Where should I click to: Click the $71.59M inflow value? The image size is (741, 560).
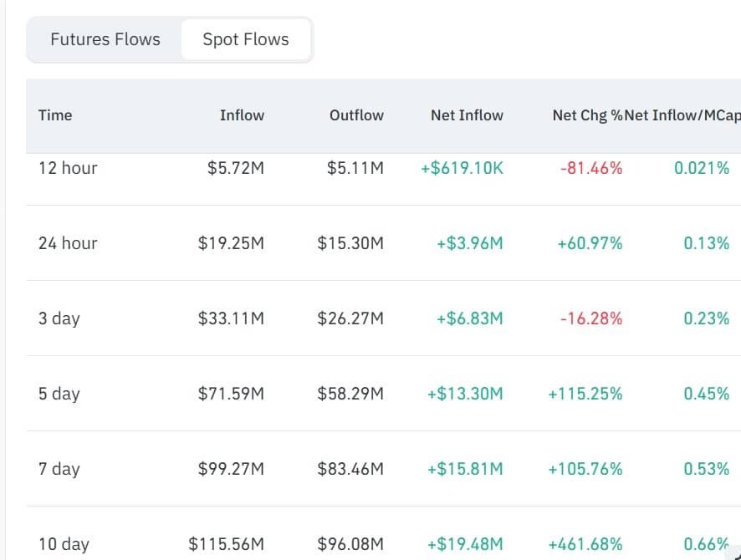231,394
